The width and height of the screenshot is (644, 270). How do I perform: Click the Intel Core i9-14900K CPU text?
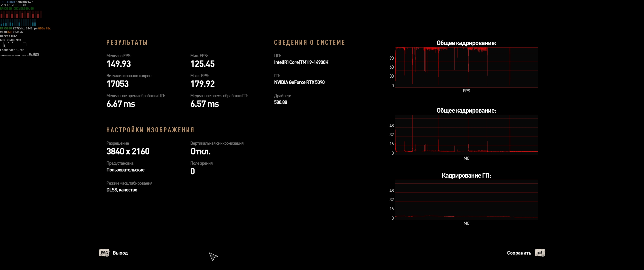click(301, 62)
